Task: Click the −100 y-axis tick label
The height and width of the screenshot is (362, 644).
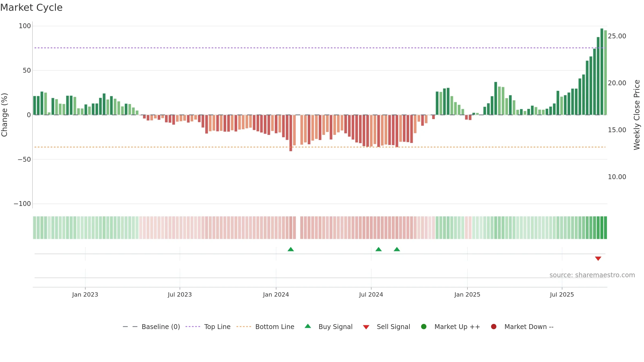Action: (22, 204)
